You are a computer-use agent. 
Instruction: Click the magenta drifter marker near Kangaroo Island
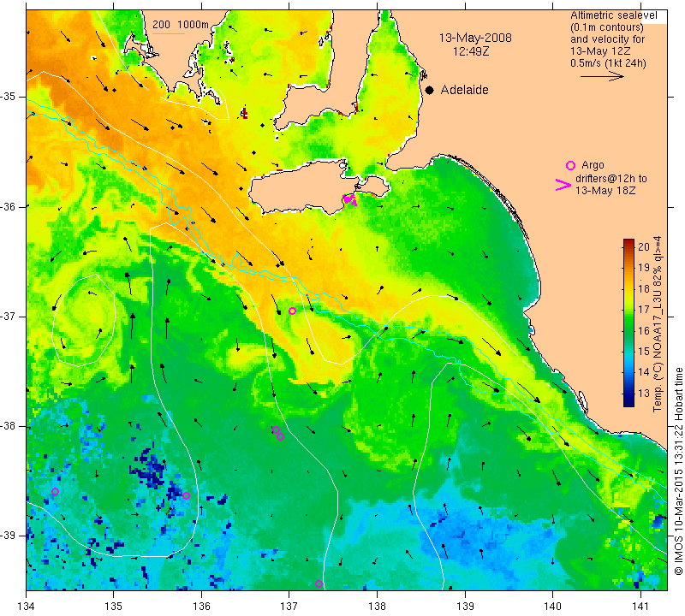(350, 200)
